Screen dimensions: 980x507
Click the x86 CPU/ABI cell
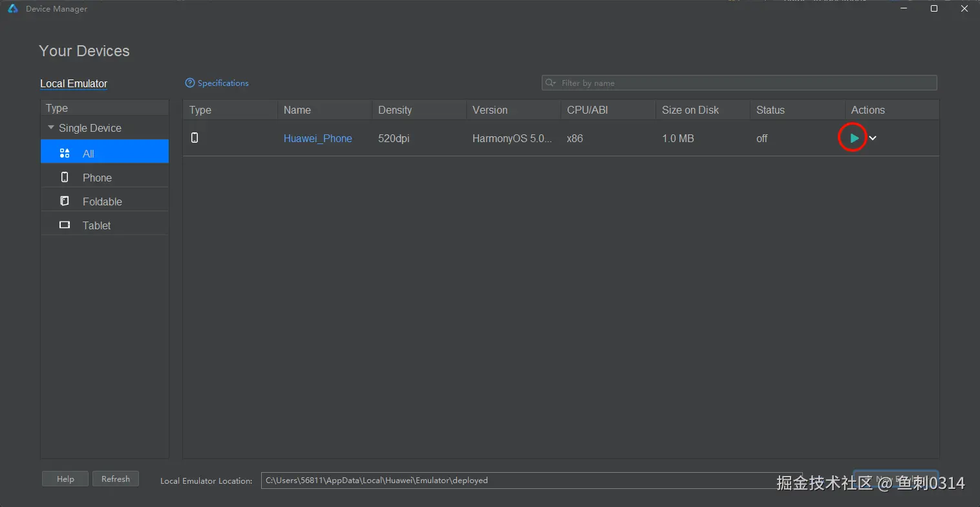pyautogui.click(x=575, y=138)
